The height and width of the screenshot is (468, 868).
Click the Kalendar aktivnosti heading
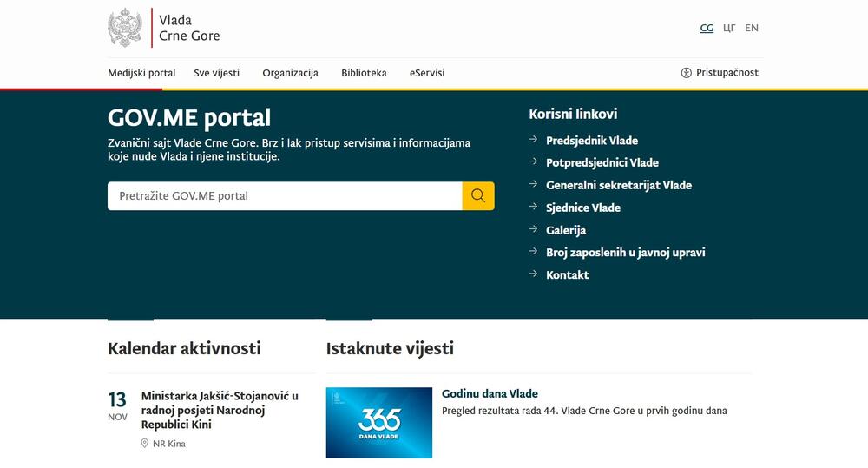click(184, 348)
